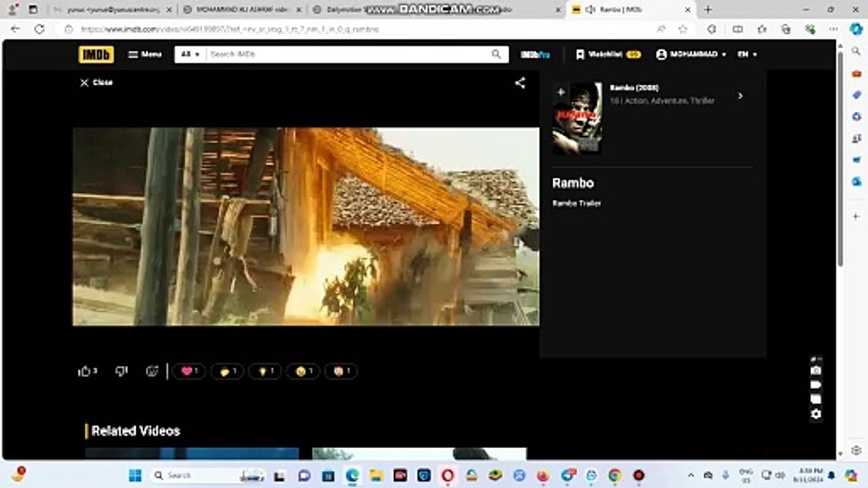Toggle the clapping hands reaction
This screenshot has height=488, width=868.
[x=227, y=371]
